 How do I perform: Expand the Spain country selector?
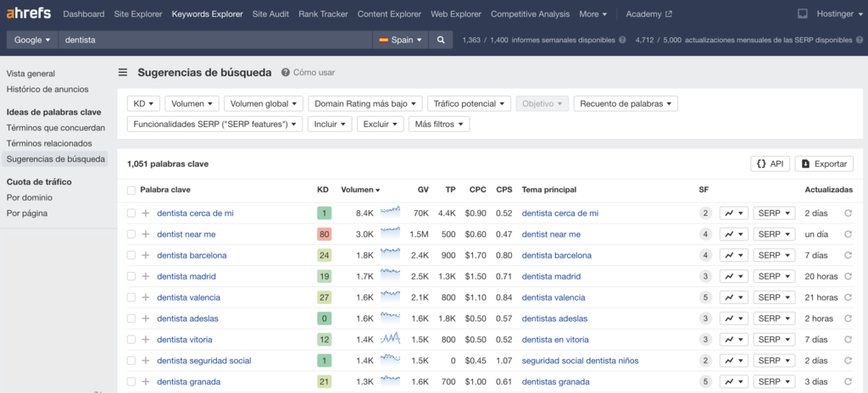pos(399,40)
